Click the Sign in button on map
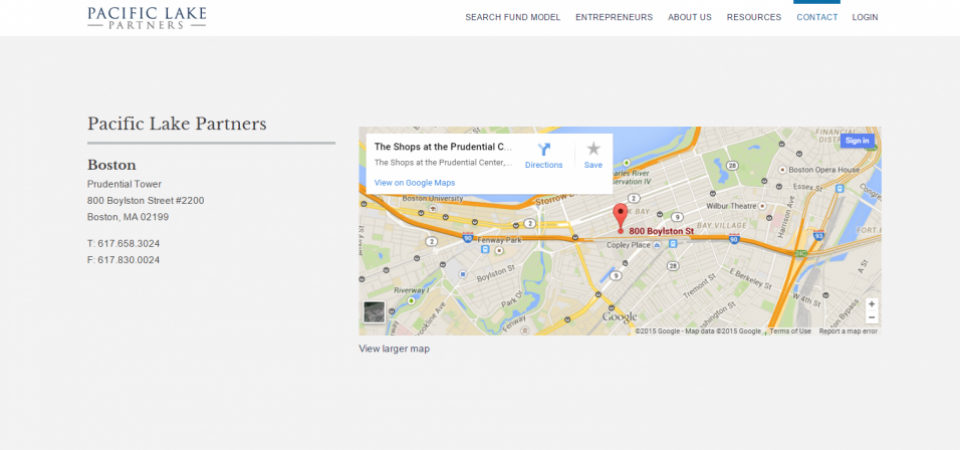Screen dimensions: 960x450 (x=856, y=141)
